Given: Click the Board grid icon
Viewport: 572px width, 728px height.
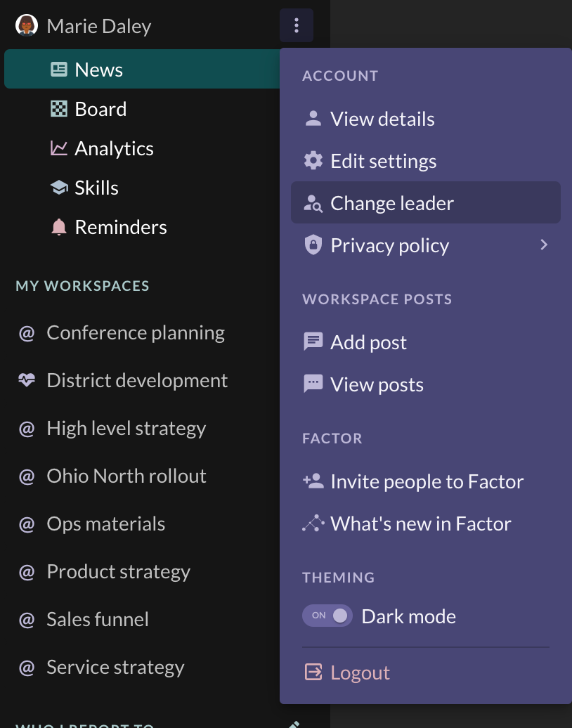Looking at the screenshot, I should (x=60, y=108).
